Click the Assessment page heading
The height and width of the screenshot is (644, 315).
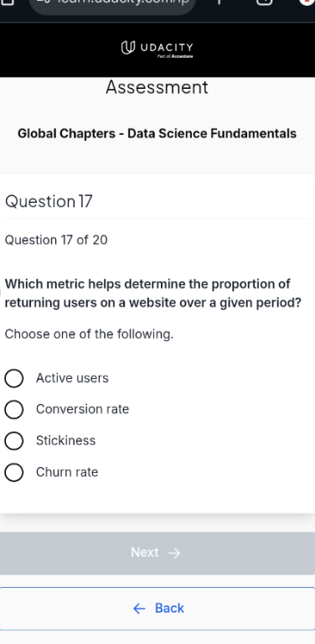(x=157, y=87)
